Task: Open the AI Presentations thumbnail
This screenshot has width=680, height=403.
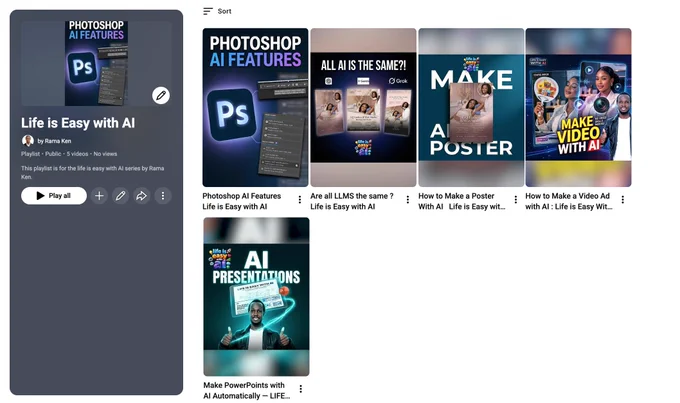Action: pyautogui.click(x=256, y=297)
